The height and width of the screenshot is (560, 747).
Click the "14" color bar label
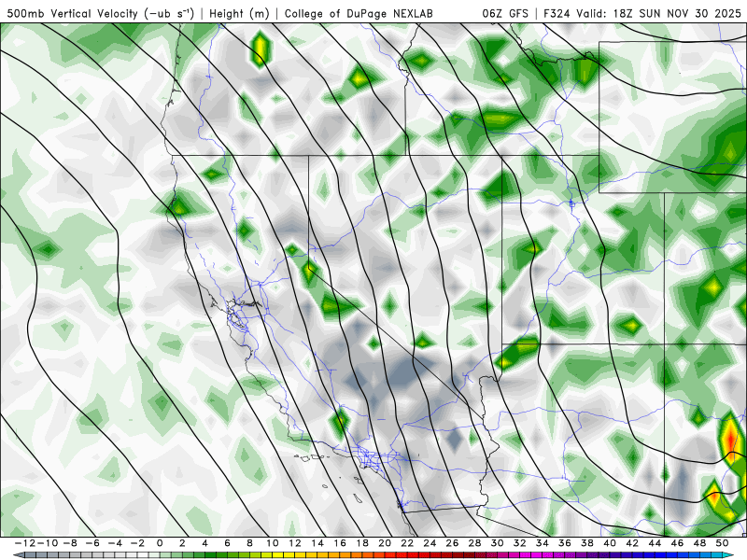click(x=317, y=543)
